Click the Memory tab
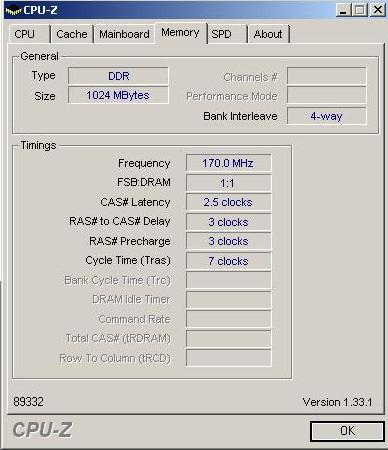The height and width of the screenshot is (450, 388). click(x=180, y=33)
